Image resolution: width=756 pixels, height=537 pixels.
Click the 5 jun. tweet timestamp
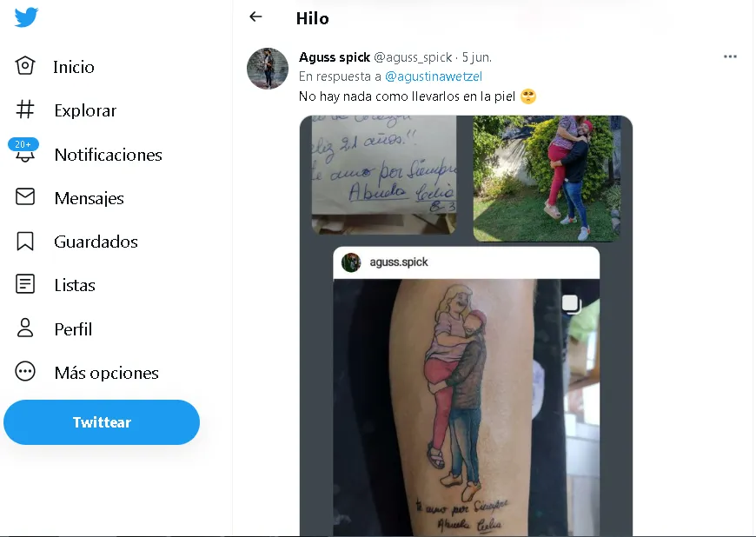pyautogui.click(x=477, y=57)
